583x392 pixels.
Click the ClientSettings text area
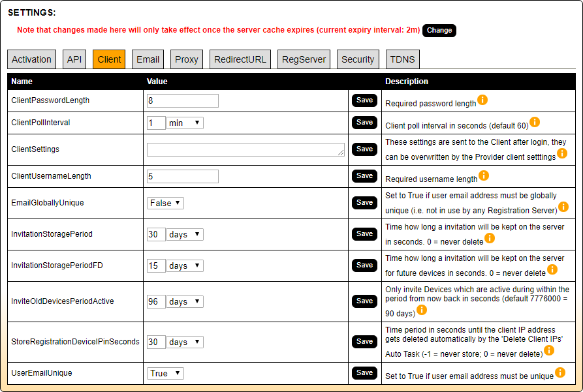pos(245,149)
